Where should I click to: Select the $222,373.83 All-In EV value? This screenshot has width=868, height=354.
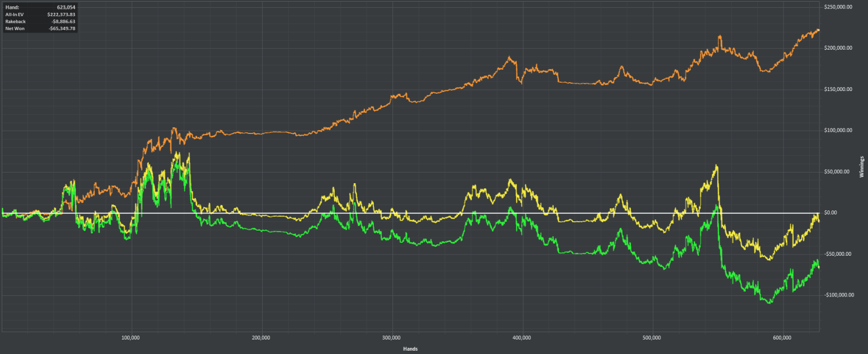pos(61,14)
